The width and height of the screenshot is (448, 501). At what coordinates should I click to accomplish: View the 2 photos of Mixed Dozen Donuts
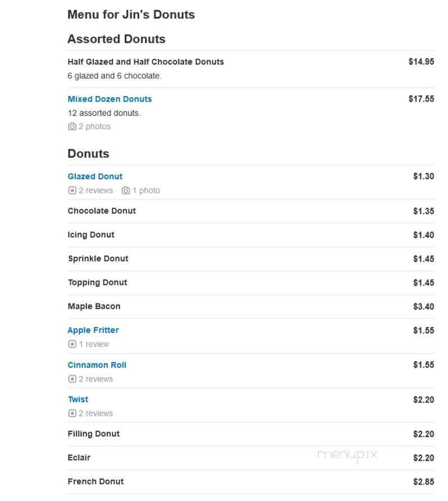coord(94,126)
